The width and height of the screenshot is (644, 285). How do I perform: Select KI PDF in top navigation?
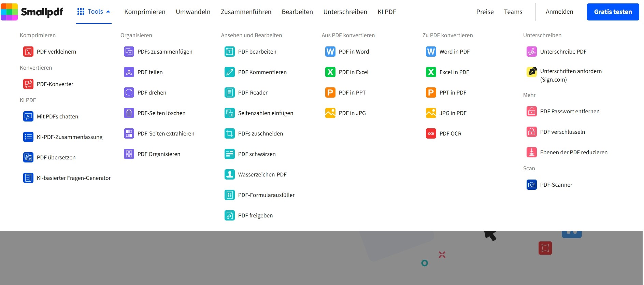tap(387, 12)
